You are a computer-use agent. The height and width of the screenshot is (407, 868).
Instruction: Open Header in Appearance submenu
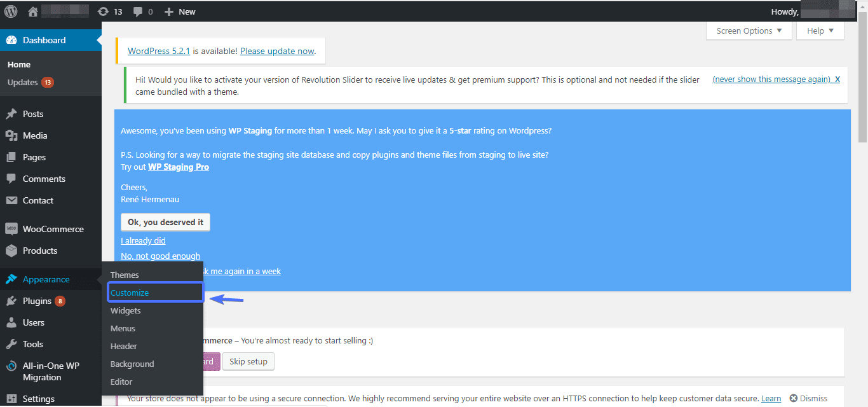coord(124,346)
